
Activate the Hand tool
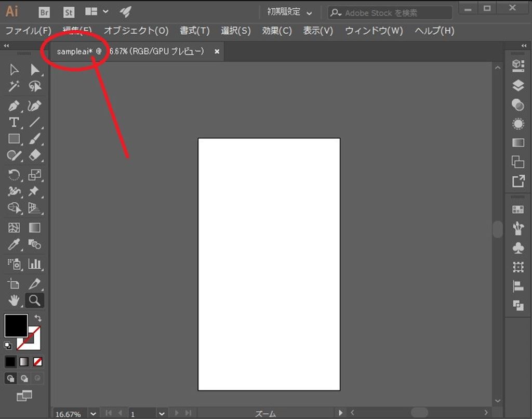tap(14, 300)
